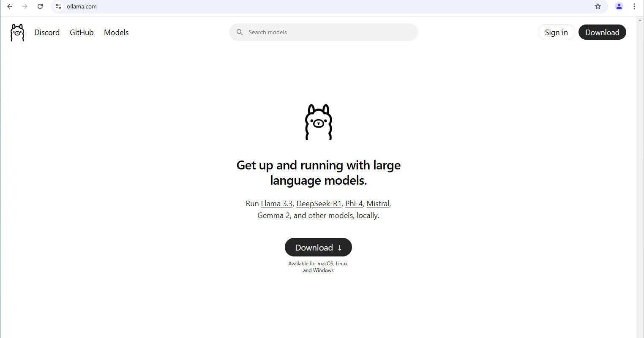The image size is (644, 338).
Task: Open the Chrome three-dot menu
Action: click(x=634, y=6)
